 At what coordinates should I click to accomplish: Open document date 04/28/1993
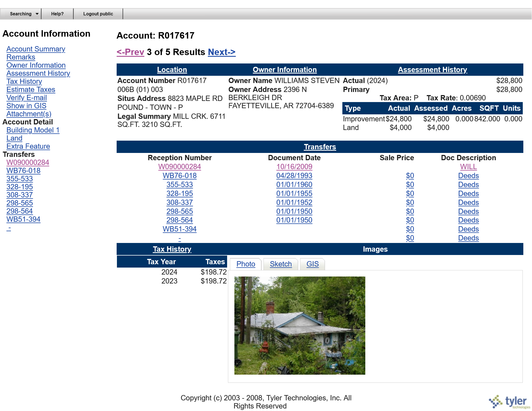coord(294,176)
